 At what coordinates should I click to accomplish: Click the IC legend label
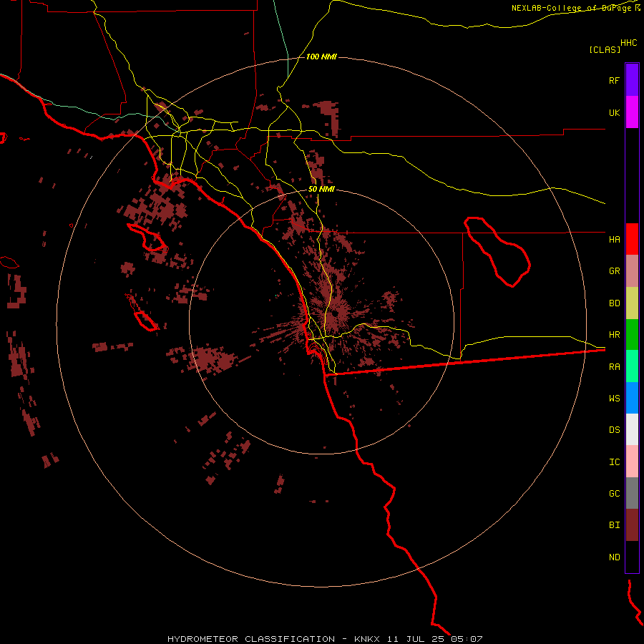614,462
